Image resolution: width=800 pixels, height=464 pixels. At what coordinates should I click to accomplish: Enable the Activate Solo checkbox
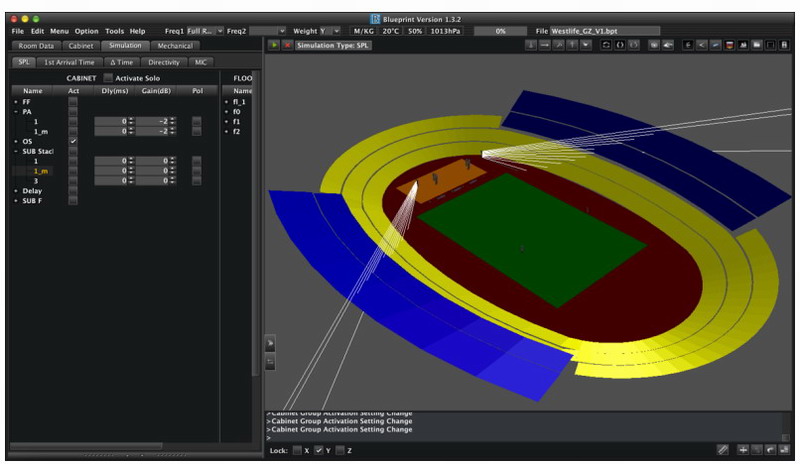pos(109,78)
